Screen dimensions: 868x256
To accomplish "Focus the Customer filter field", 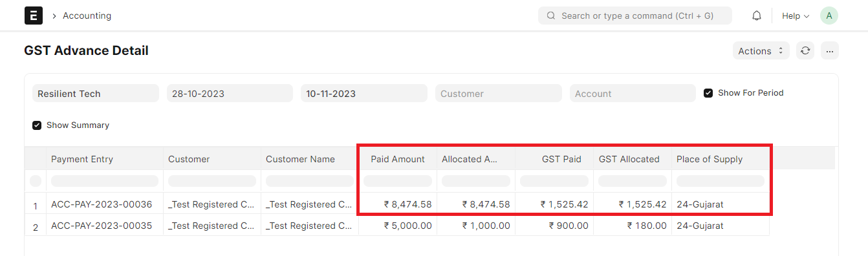I will [499, 93].
